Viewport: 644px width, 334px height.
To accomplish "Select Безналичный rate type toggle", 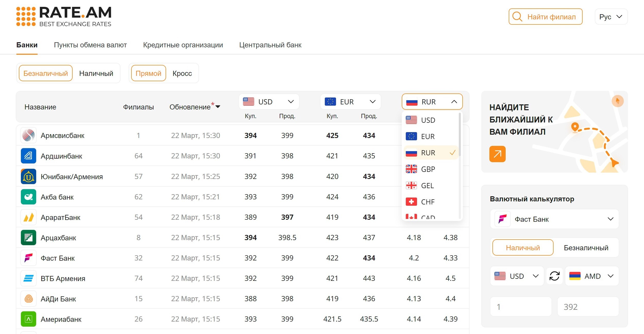I will (x=46, y=73).
